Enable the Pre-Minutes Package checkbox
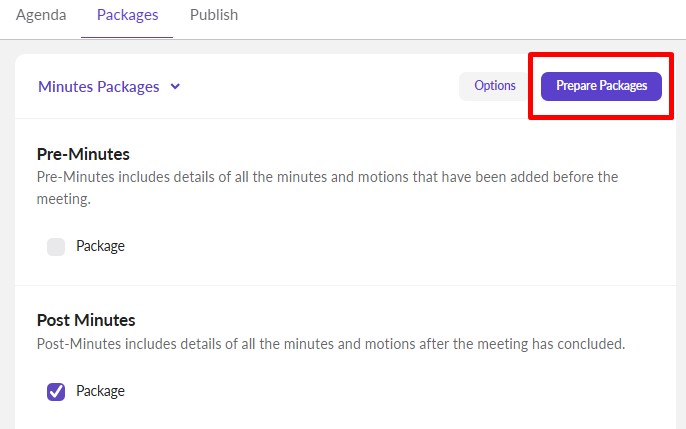Screen dimensions: 686x429 56,247
